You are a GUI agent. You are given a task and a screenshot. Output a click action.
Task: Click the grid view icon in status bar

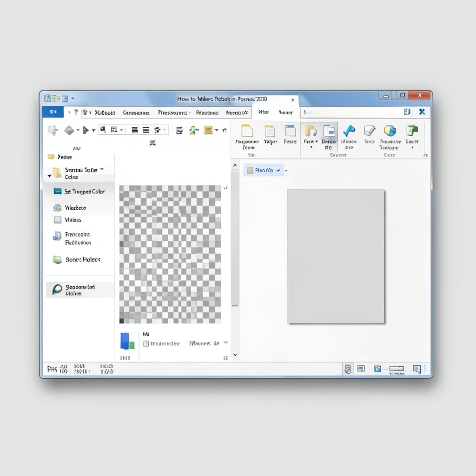pyautogui.click(x=361, y=369)
